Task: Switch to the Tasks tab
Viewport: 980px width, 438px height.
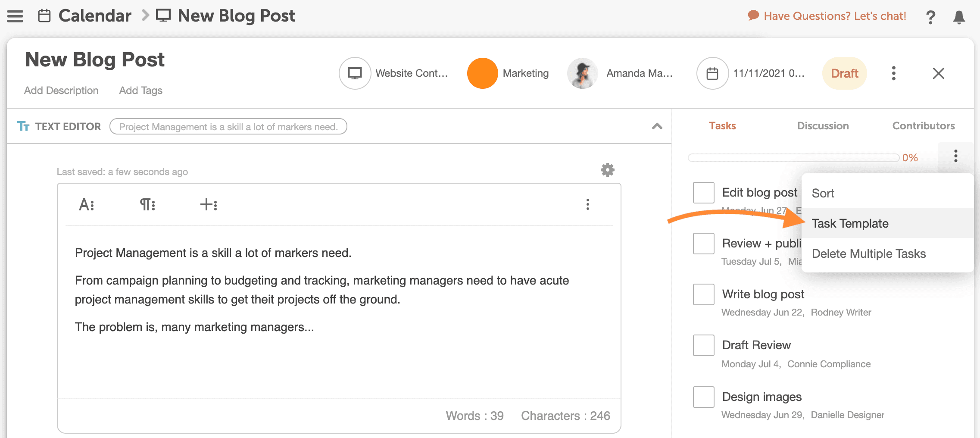Action: pos(722,126)
